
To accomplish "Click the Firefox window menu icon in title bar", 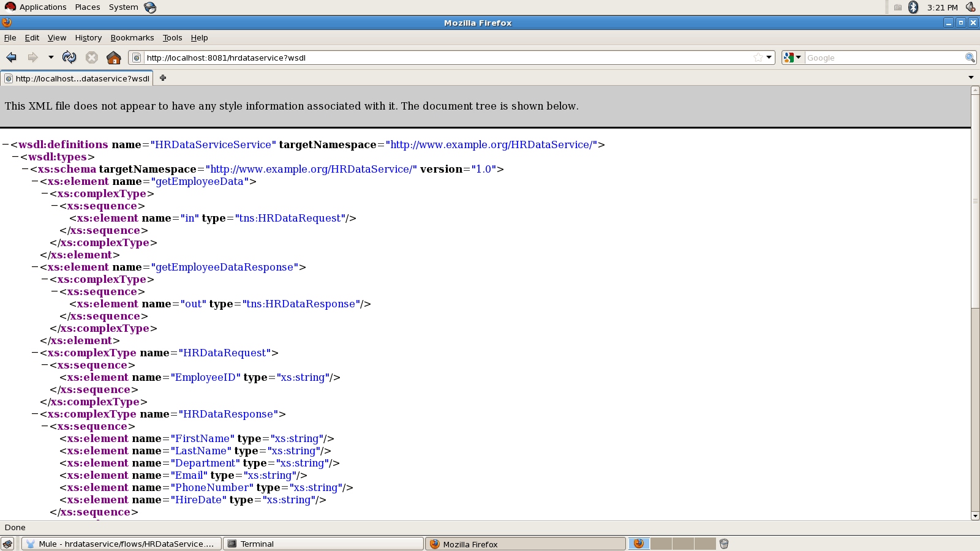I will point(7,23).
